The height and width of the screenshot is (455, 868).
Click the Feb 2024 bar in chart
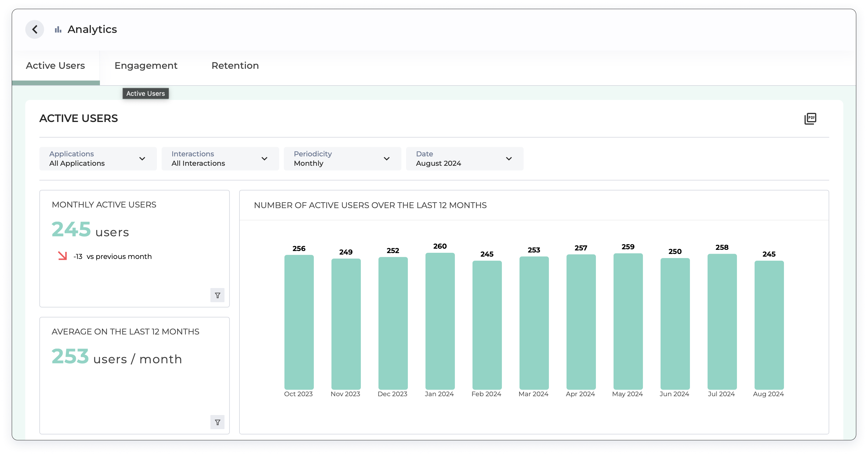[487, 325]
